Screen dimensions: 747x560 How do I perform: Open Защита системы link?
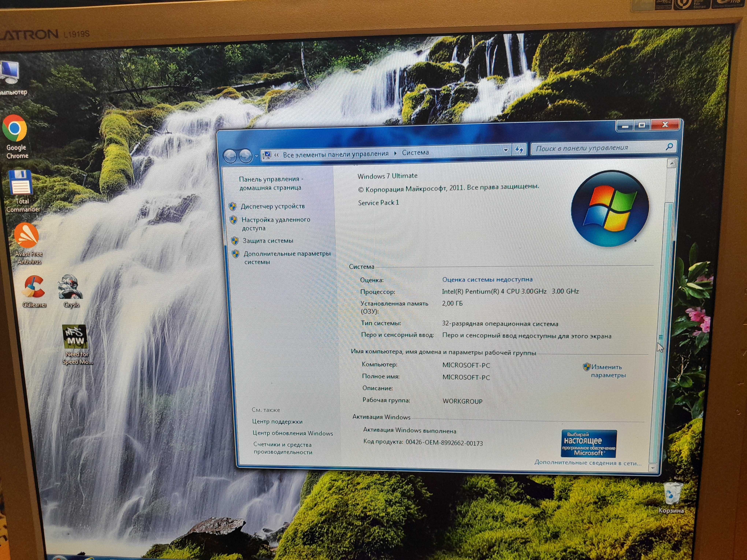coord(268,241)
